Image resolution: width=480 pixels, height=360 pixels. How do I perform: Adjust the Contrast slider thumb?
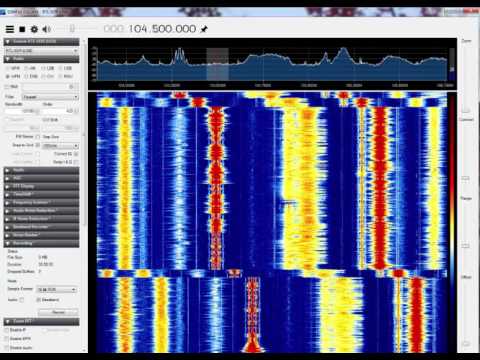tap(466, 178)
